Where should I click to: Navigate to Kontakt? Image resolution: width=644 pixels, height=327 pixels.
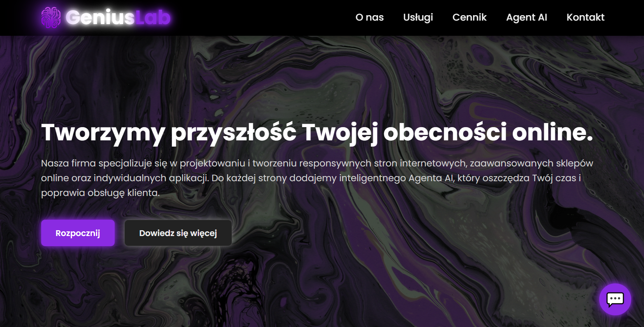pyautogui.click(x=585, y=17)
